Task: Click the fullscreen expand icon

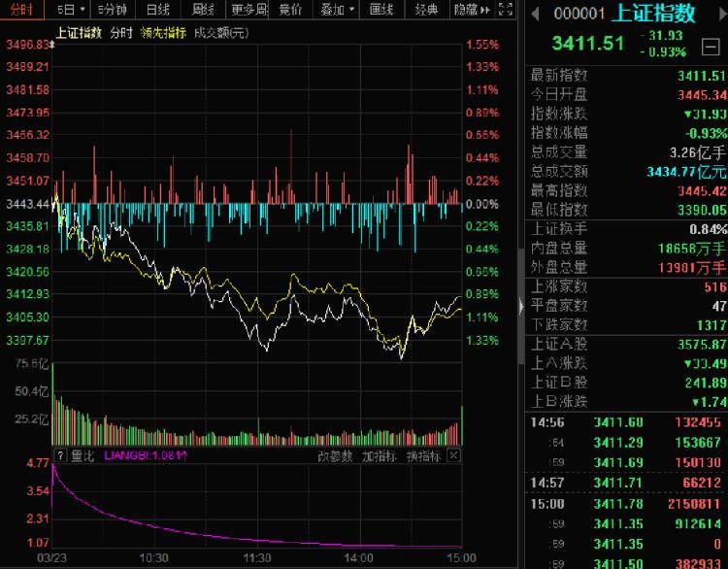Action: point(505,10)
